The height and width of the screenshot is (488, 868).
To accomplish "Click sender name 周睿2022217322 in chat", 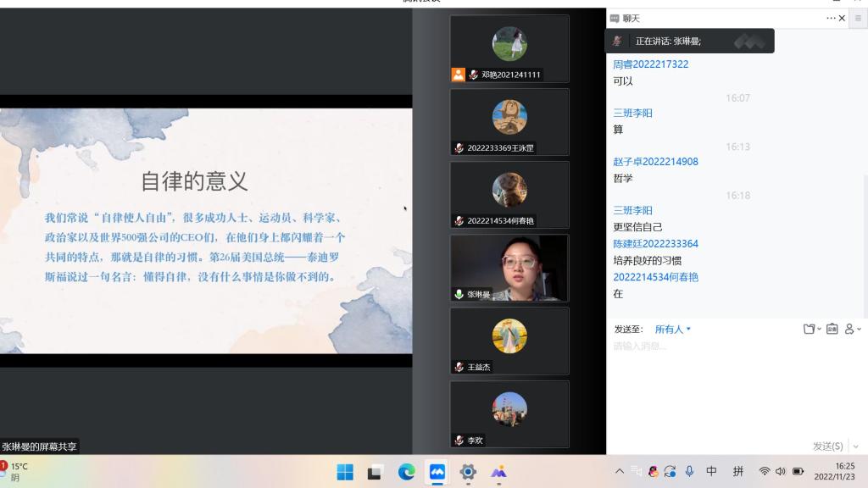I will 650,64.
